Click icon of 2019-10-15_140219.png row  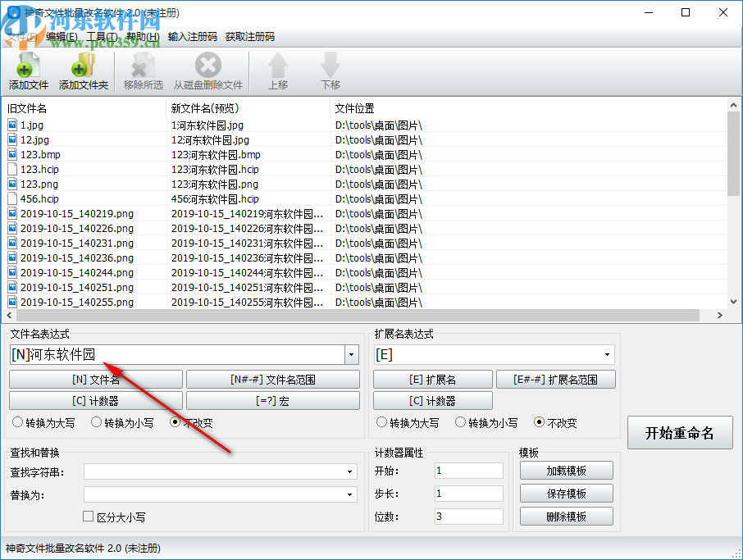[12, 214]
